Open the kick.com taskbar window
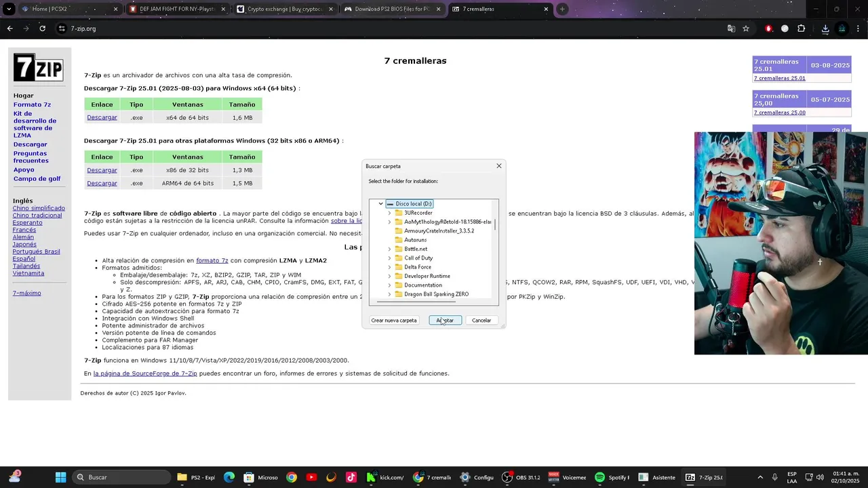The height and width of the screenshot is (488, 868). pyautogui.click(x=385, y=477)
